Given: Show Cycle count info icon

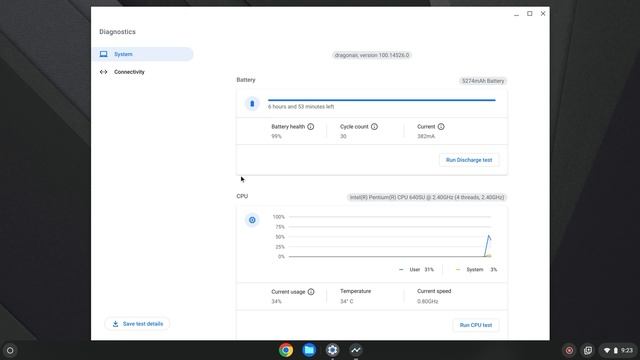Looking at the screenshot, I should click(374, 127).
